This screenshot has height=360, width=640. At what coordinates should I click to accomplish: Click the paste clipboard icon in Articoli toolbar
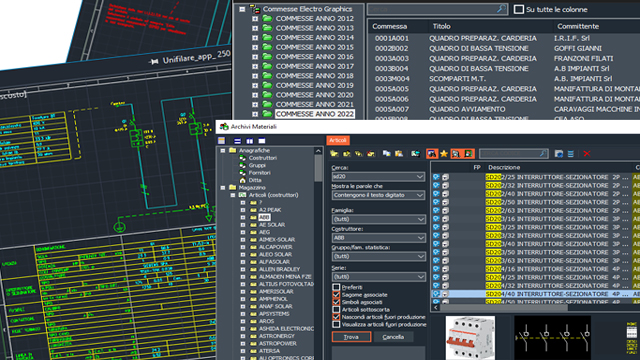(x=399, y=153)
